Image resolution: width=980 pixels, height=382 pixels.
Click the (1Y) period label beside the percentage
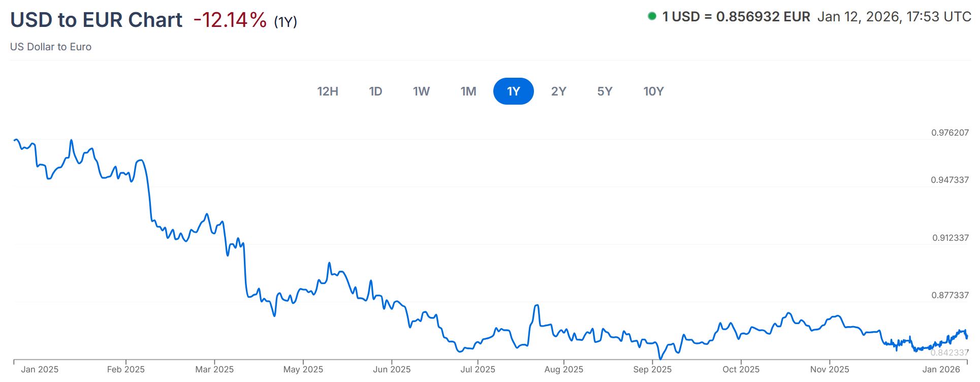[286, 22]
